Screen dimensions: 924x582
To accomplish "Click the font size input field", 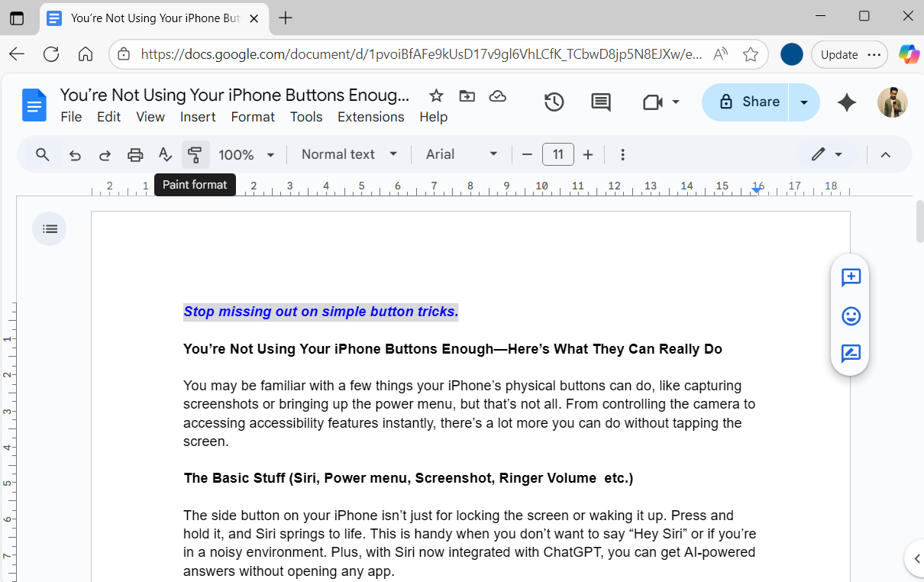I will click(557, 155).
